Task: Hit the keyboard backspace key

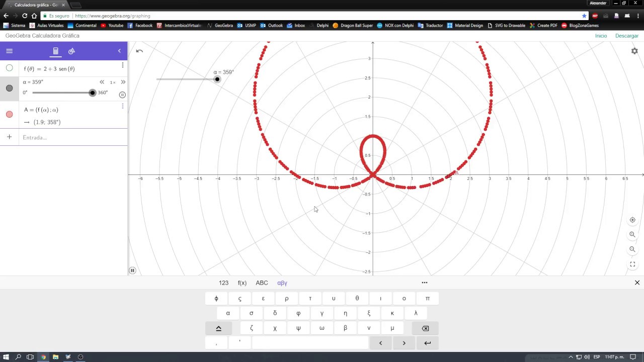Action: [x=425, y=328]
